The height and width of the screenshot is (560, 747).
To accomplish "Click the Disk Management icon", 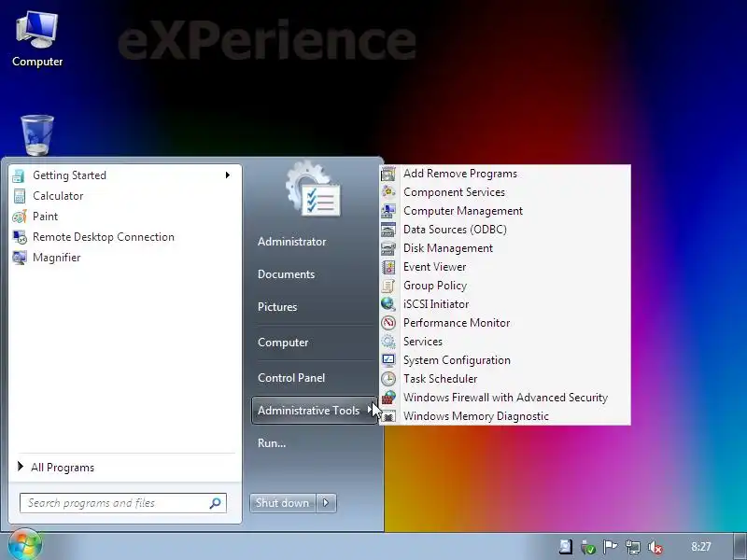I will [388, 248].
